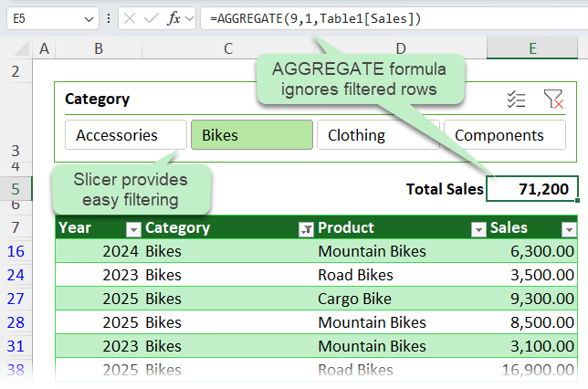Open the Name Box dropdown arrow
Image resolution: width=588 pixels, height=389 pixels.
[x=88, y=17]
